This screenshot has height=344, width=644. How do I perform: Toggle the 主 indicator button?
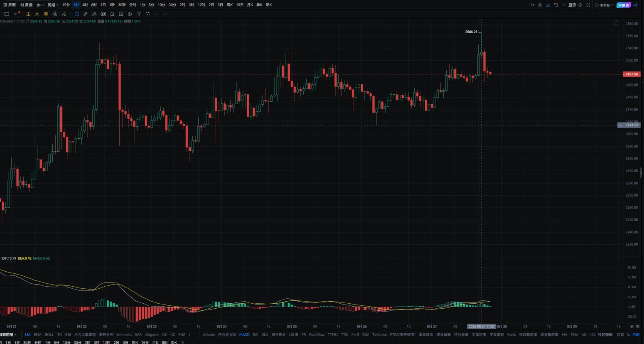coord(28,14)
